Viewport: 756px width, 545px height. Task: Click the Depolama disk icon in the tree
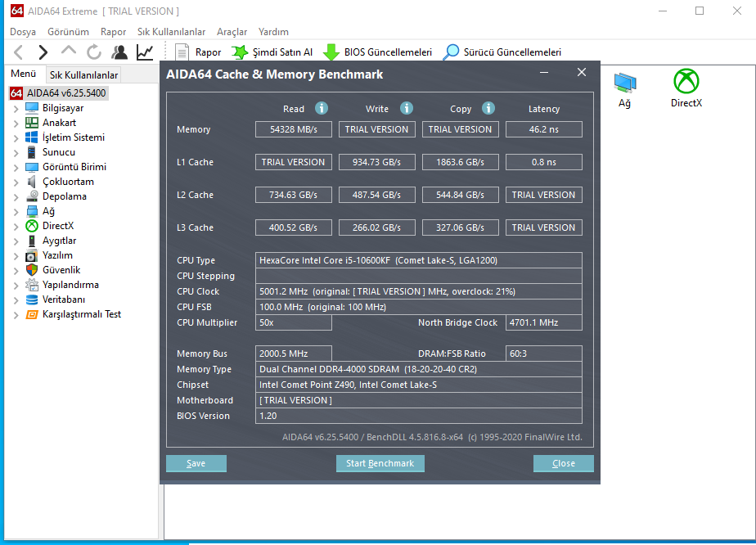32,196
